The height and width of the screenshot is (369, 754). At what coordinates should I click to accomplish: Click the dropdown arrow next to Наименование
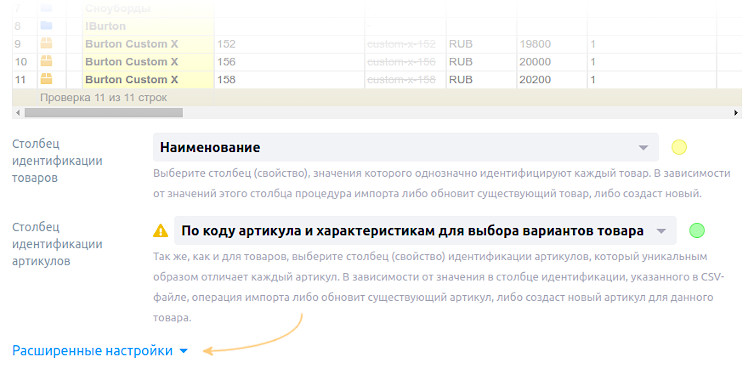(643, 148)
